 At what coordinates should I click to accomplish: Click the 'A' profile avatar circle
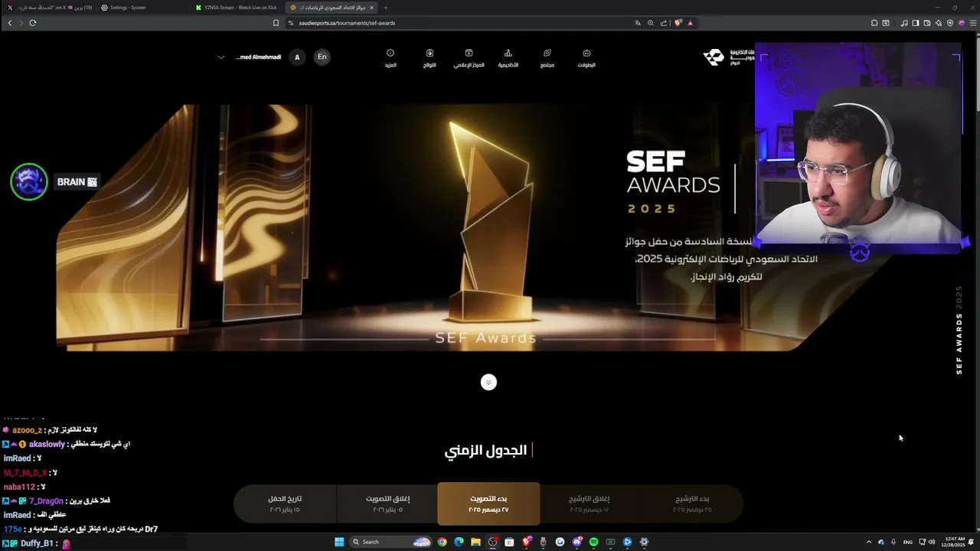click(x=297, y=57)
